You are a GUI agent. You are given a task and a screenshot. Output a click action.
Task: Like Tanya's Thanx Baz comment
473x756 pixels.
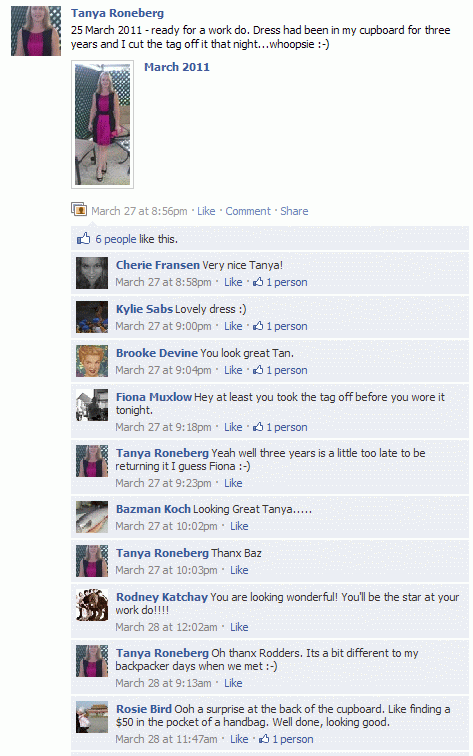[x=239, y=570]
